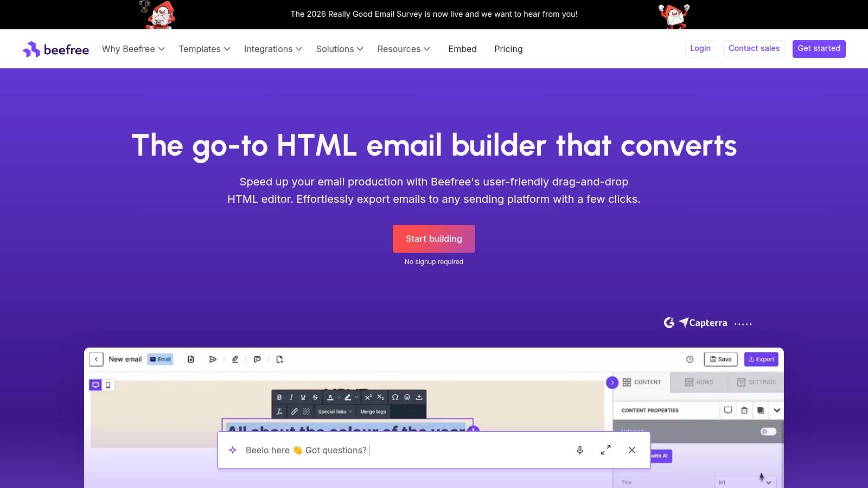Switch to desktop preview mode in editor
This screenshot has width=868, height=488.
95,385
